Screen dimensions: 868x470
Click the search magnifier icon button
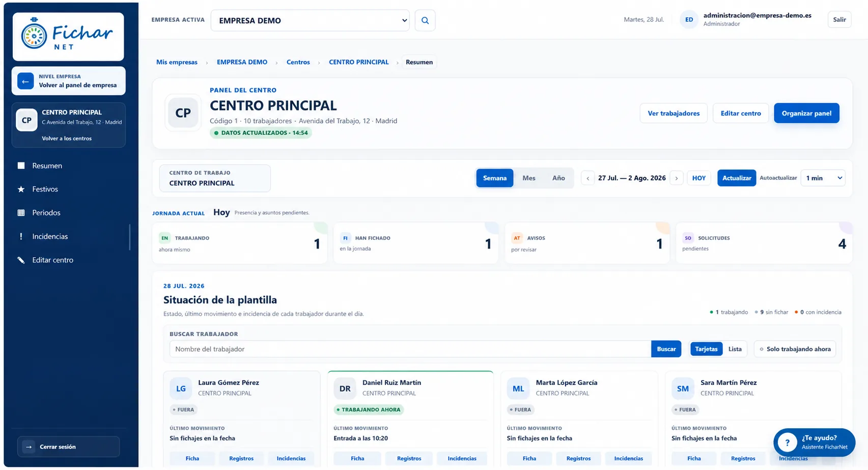click(425, 20)
